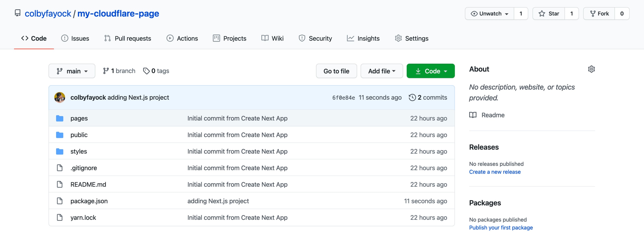Open package.json file

point(89,201)
